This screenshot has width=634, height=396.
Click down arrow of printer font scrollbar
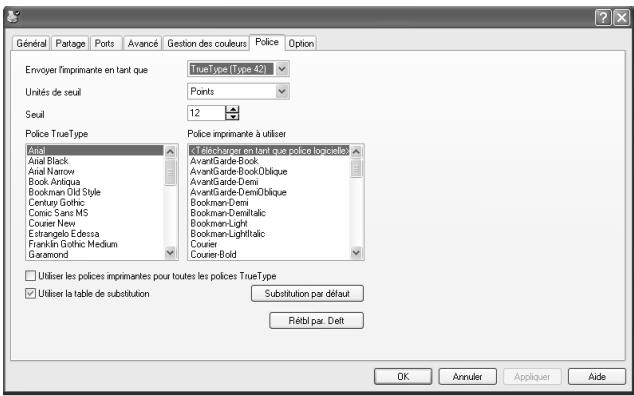pos(356,253)
